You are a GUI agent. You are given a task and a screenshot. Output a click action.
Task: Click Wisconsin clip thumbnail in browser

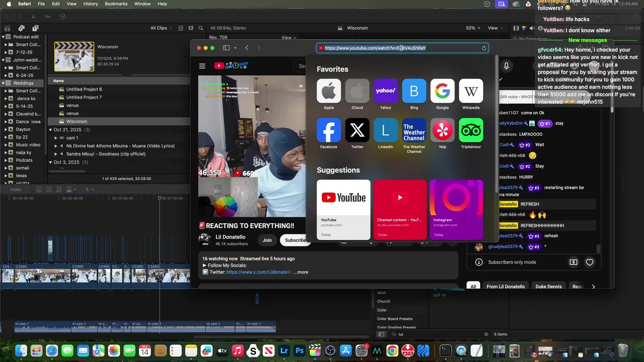[74, 56]
